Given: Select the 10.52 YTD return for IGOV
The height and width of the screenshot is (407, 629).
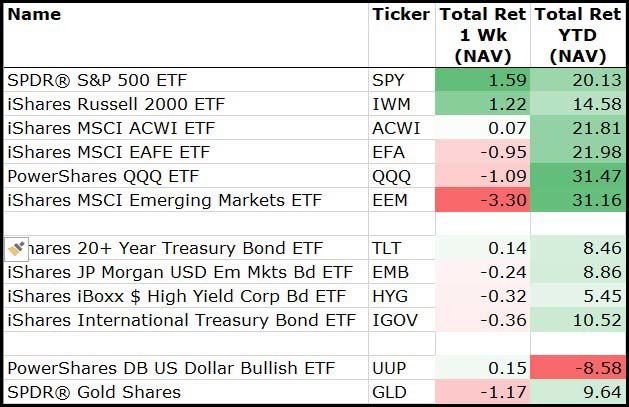Looking at the screenshot, I should pos(578,320).
